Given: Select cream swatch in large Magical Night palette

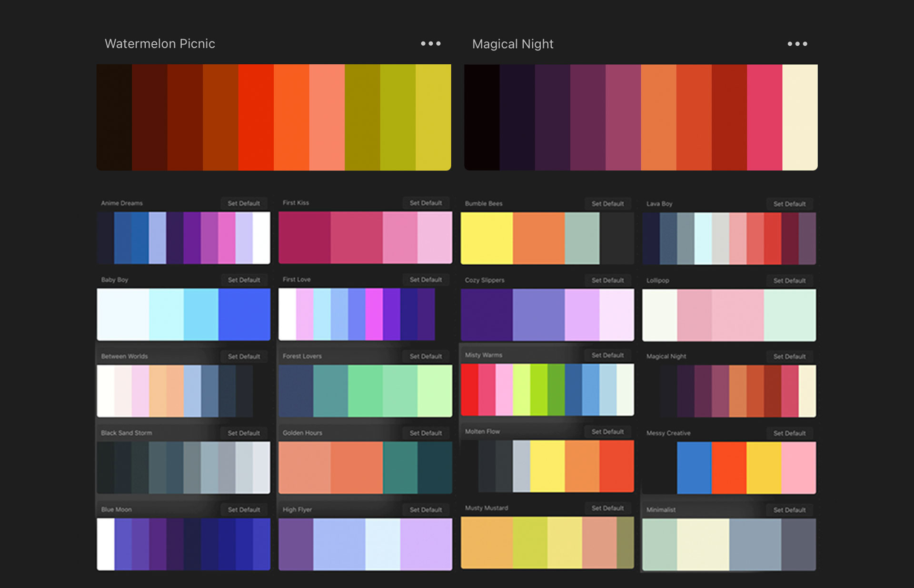Looking at the screenshot, I should coord(800,117).
